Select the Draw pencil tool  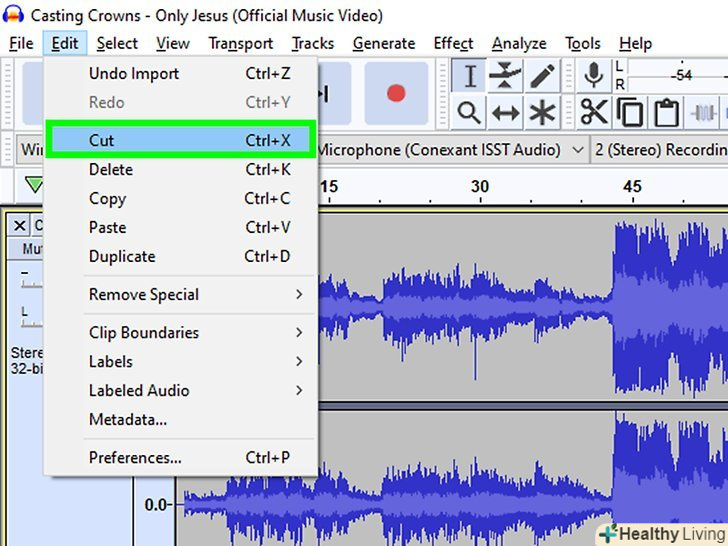(542, 76)
